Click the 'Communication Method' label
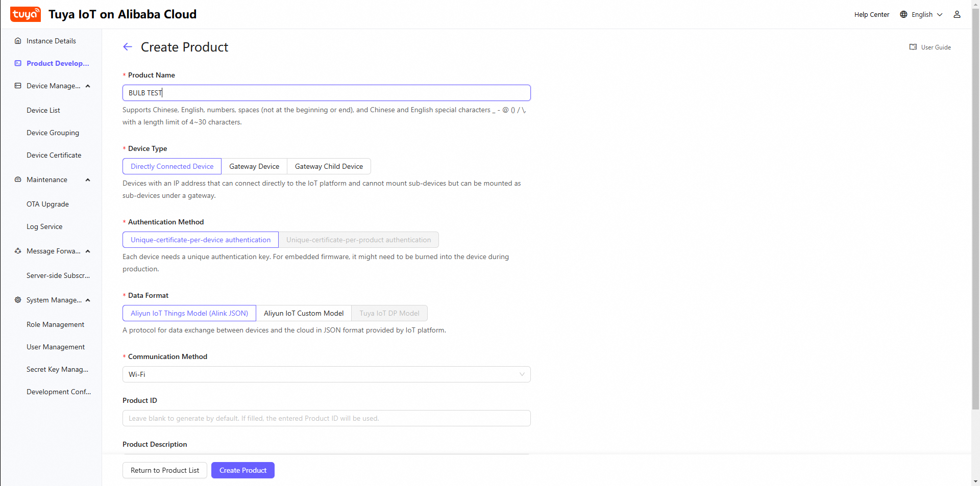Screen dimensions: 980x486 (167, 356)
